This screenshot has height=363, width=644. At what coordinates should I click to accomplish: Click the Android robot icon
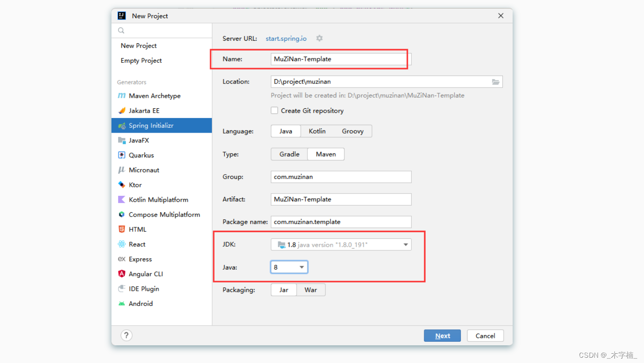pyautogui.click(x=122, y=304)
